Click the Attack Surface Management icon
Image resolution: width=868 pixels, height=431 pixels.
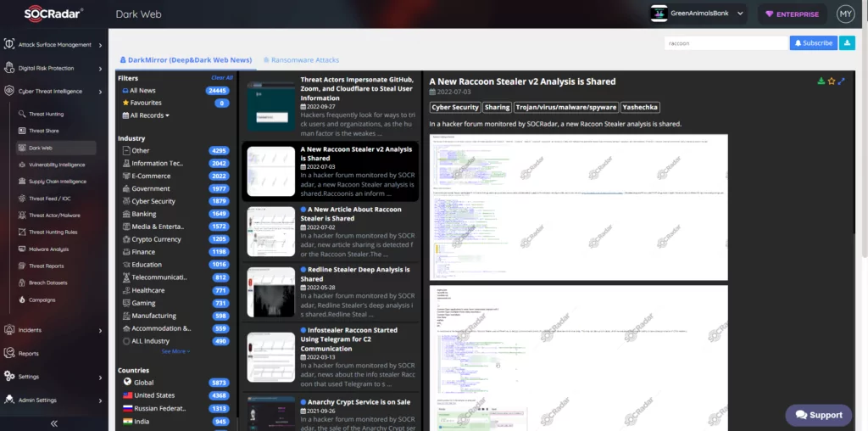8,44
